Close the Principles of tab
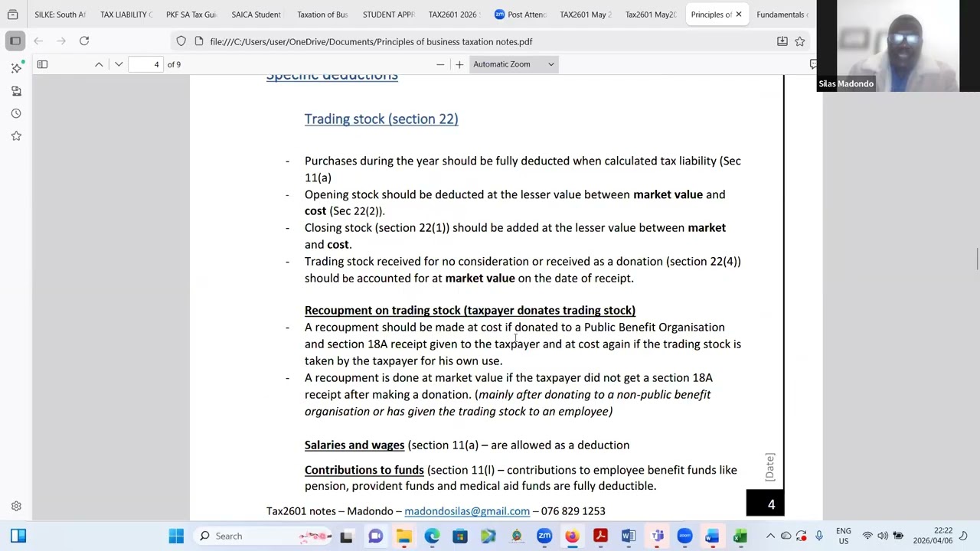980x551 pixels. [x=739, y=15]
